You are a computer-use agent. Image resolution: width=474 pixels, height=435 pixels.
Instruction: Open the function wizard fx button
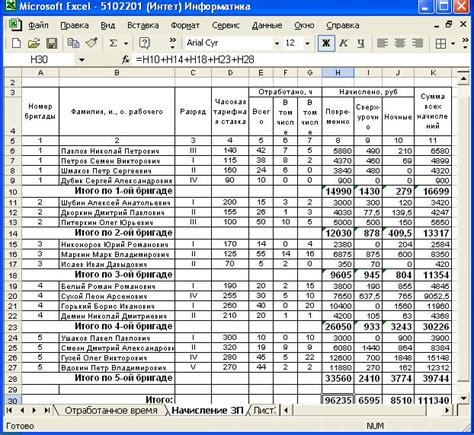tap(126, 60)
